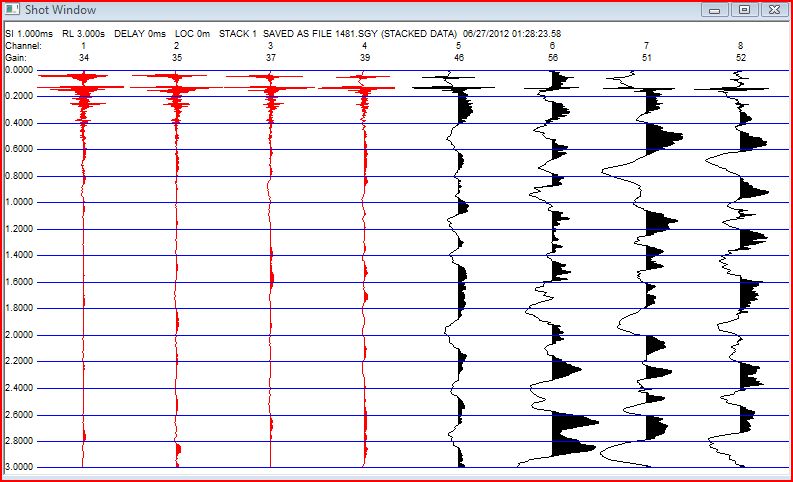Click the 1.2000 time axis label
The width and height of the screenshot is (793, 482).
click(19, 229)
